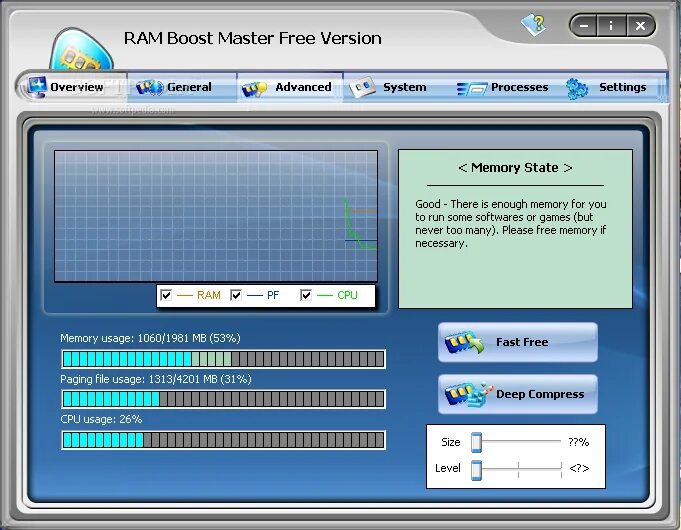Click the CPU usage bar
The height and width of the screenshot is (530, 681).
[x=223, y=440]
